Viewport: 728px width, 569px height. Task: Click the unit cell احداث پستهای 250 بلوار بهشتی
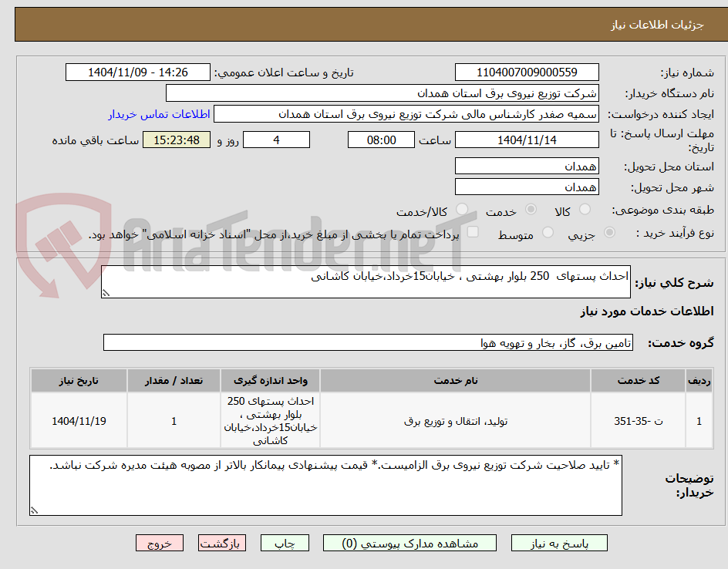[270, 421]
